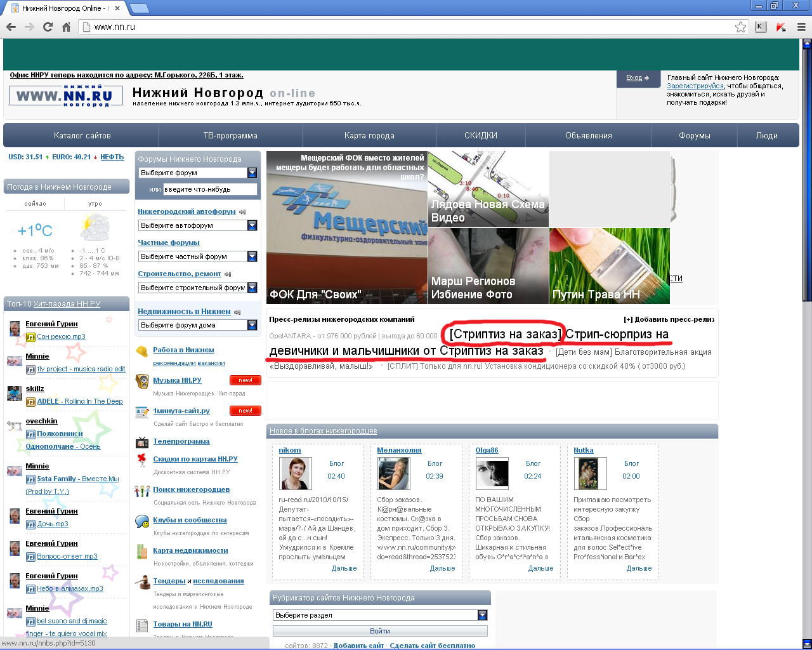812x650 pixels.
Task: Open Люди menu item
Action: pos(767,136)
